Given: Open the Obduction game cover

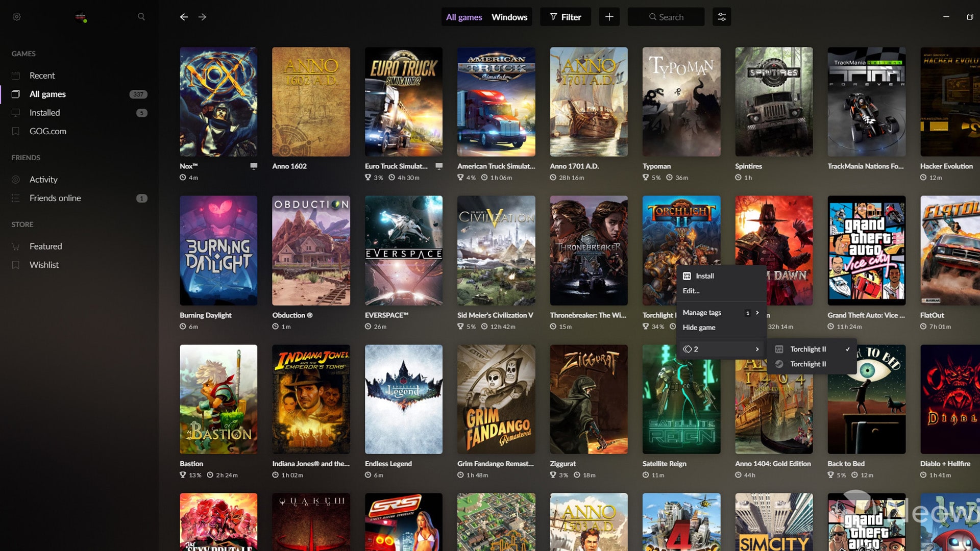Looking at the screenshot, I should [x=311, y=251].
